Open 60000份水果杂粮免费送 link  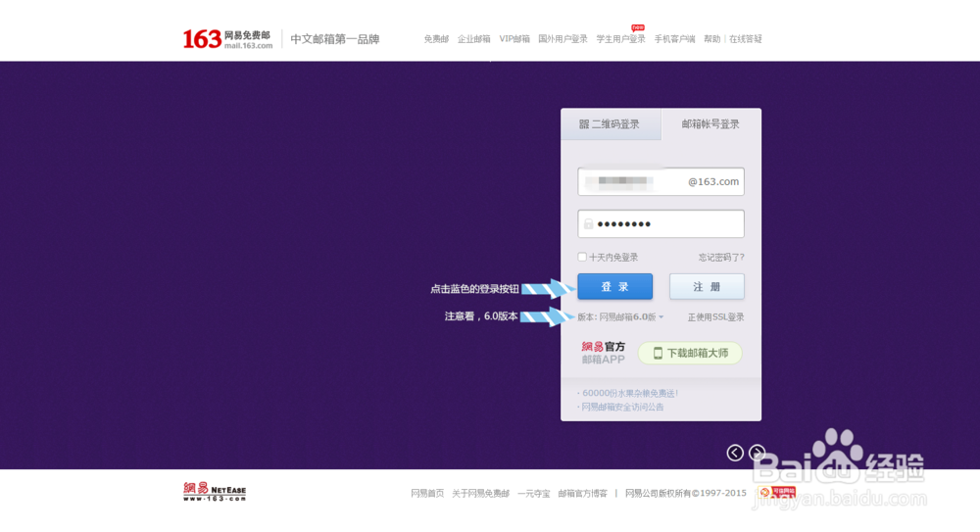click(x=630, y=393)
